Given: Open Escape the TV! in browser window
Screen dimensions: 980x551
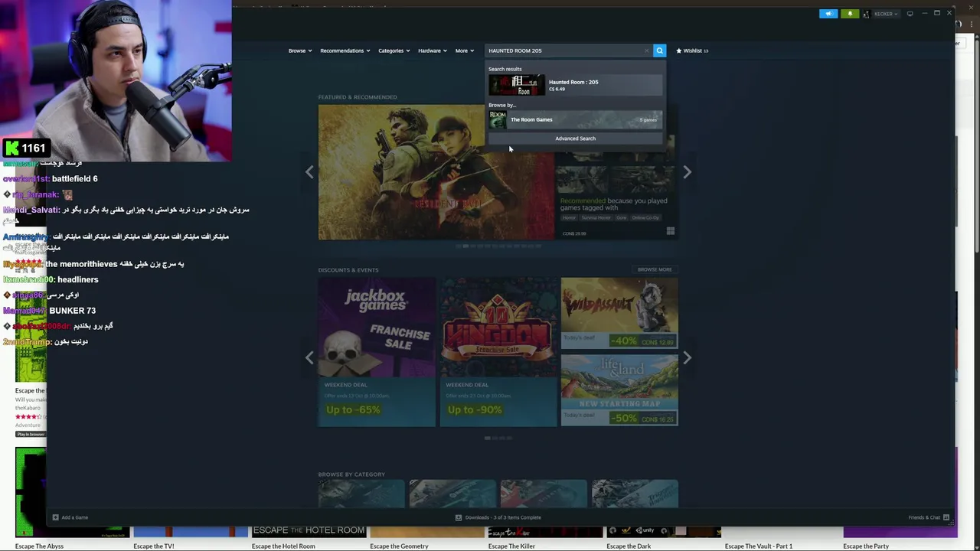Looking at the screenshot, I should coord(153,546).
